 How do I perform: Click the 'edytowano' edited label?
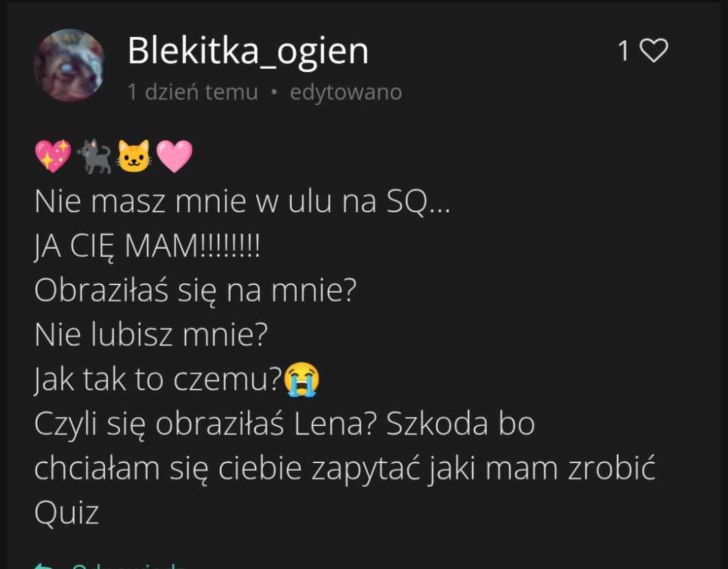[x=346, y=92]
